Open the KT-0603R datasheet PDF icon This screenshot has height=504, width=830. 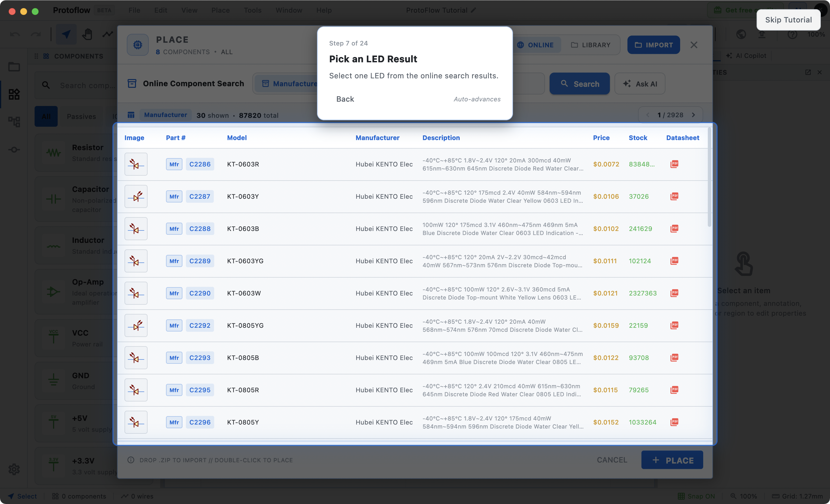(674, 164)
